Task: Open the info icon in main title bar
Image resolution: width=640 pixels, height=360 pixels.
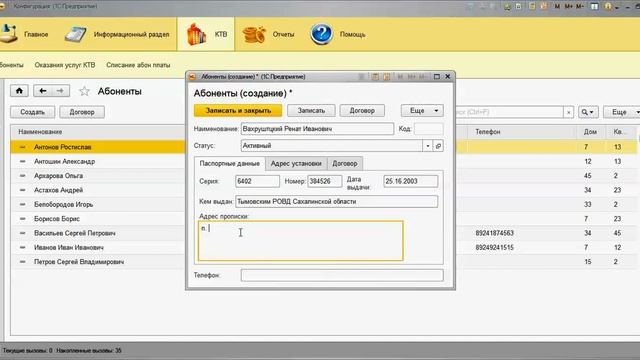Action: [608, 7]
